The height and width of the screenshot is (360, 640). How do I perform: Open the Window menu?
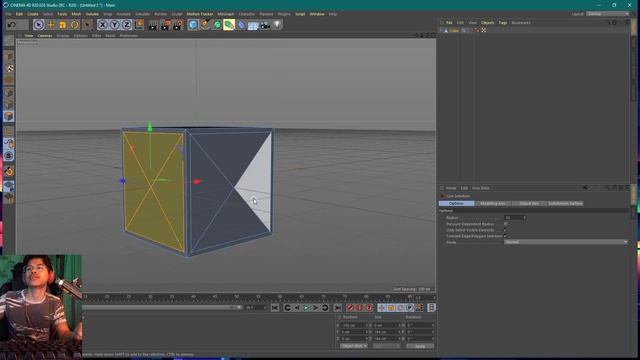pyautogui.click(x=317, y=14)
